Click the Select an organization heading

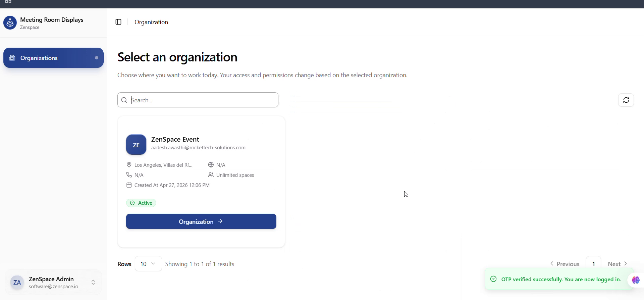(x=177, y=57)
